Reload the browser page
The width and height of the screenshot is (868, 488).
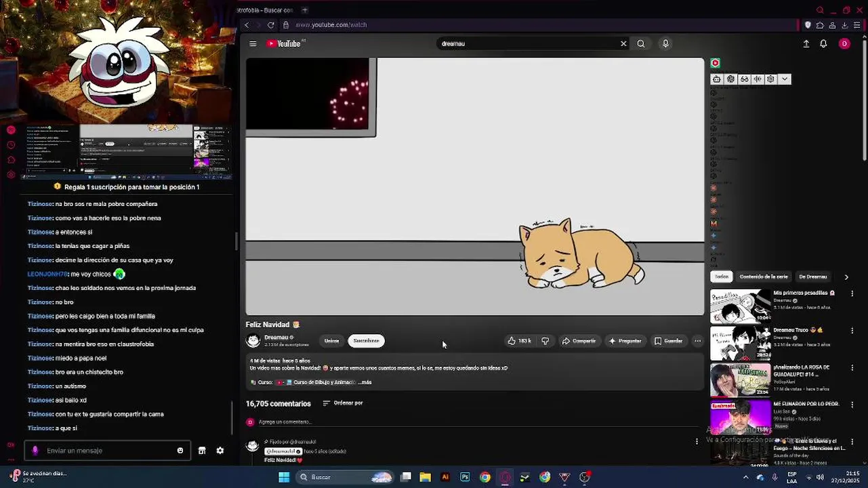pos(271,25)
